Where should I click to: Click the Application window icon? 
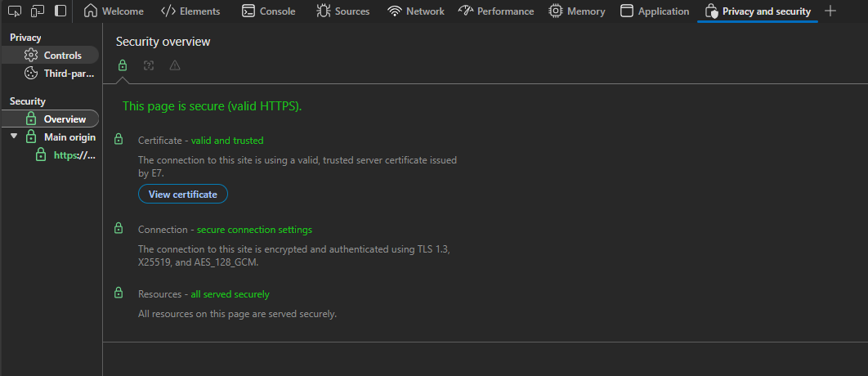pyautogui.click(x=627, y=11)
